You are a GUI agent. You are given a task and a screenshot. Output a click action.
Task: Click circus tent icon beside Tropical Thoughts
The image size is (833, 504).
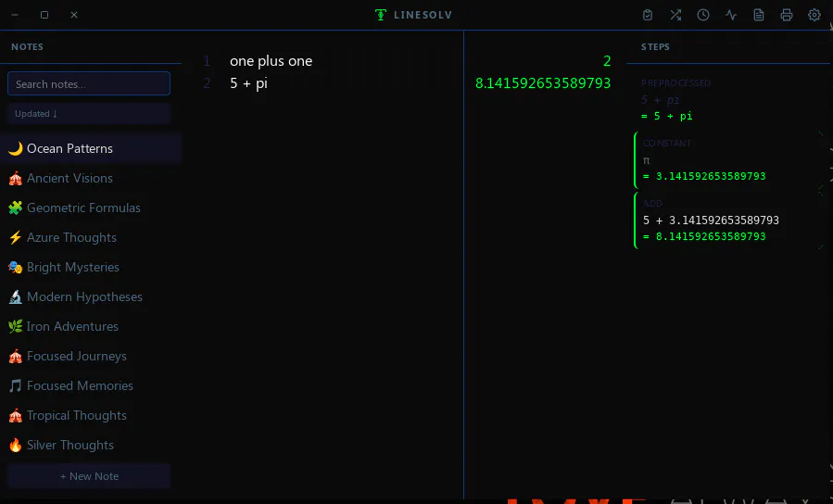(16, 415)
